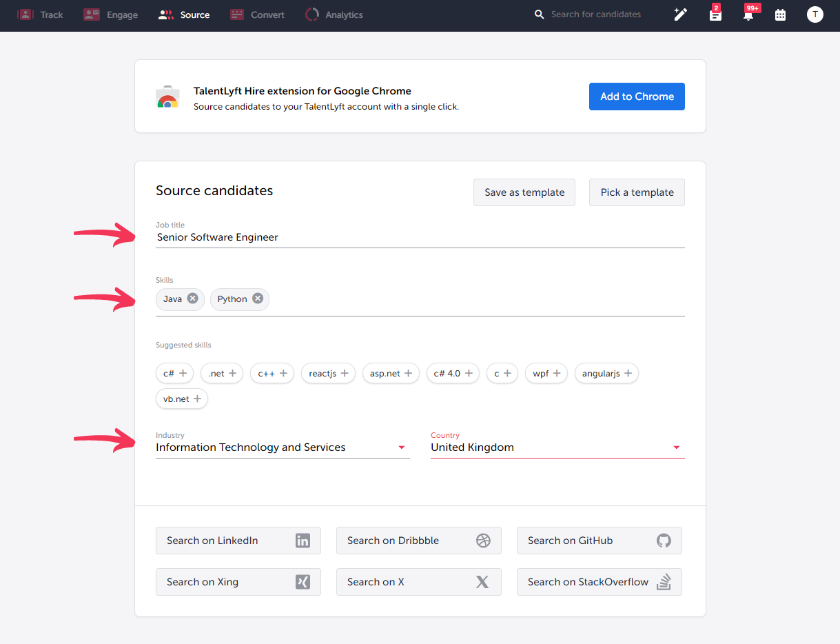Click the Add to Chrome button
Image resolution: width=840 pixels, height=644 pixels.
click(636, 97)
